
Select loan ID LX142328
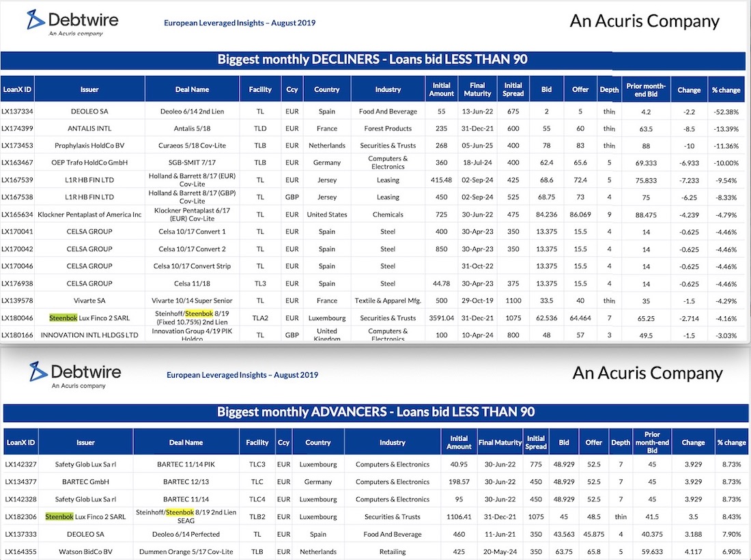coord(20,499)
